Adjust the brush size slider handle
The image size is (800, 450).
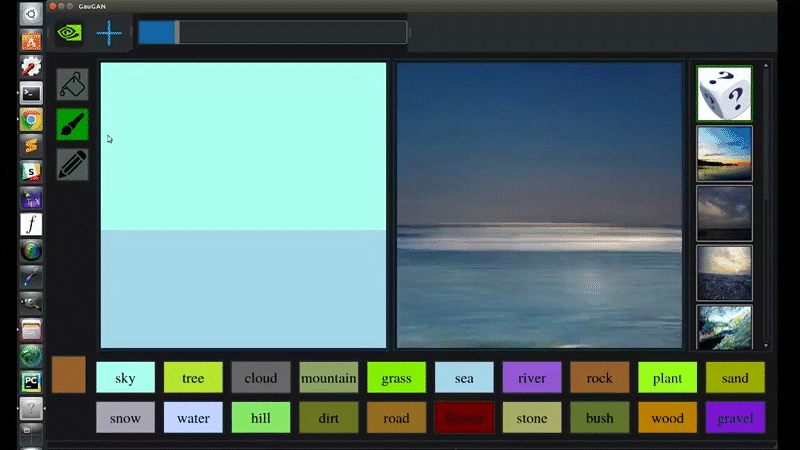pyautogui.click(x=177, y=32)
